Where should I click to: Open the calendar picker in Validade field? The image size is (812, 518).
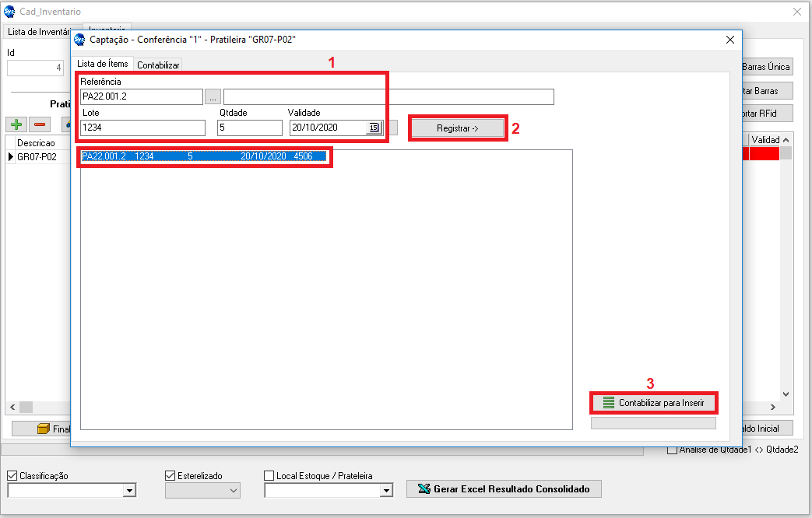[374, 128]
